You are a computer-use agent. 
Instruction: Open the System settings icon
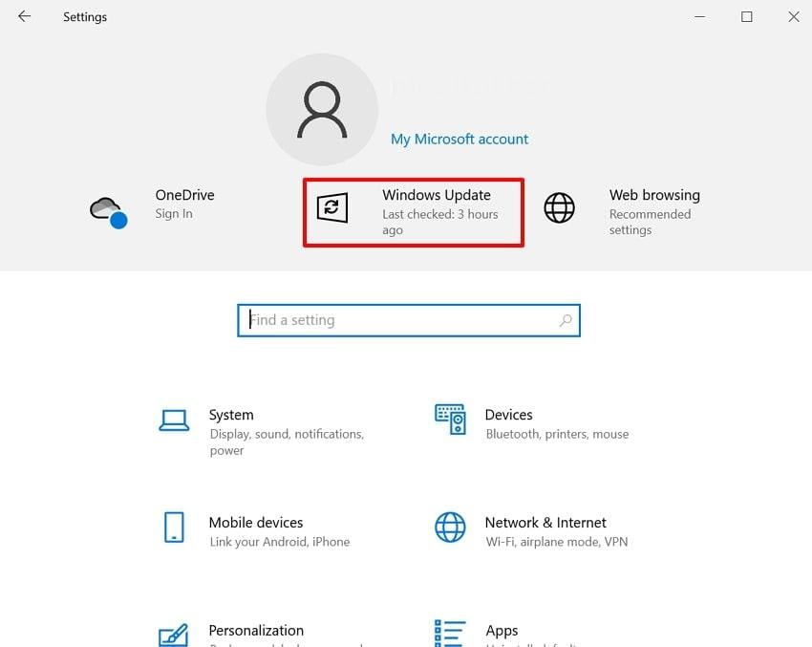click(x=174, y=419)
